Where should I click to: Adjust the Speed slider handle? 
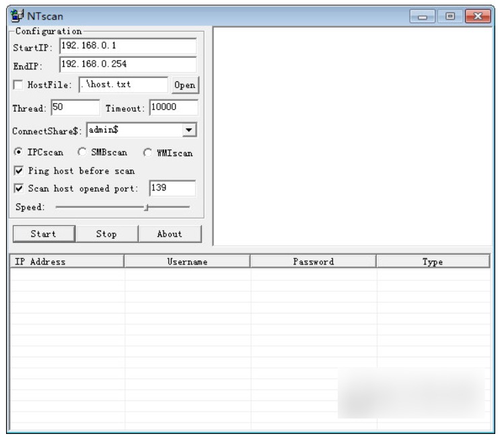146,207
